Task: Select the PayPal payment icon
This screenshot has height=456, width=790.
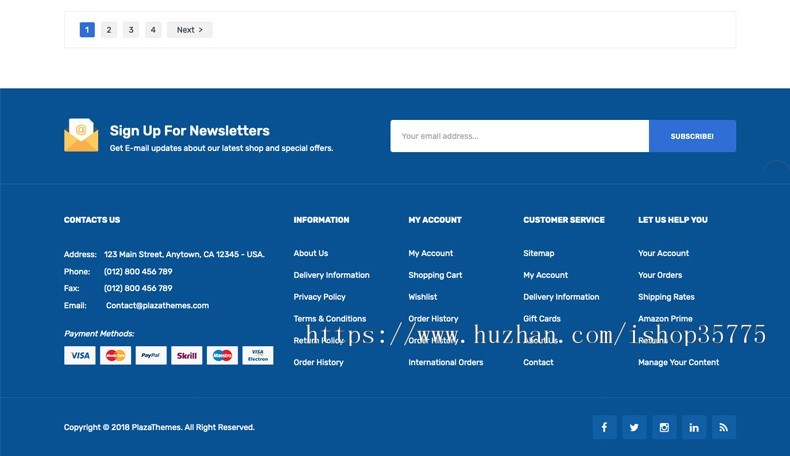Action: coord(151,355)
